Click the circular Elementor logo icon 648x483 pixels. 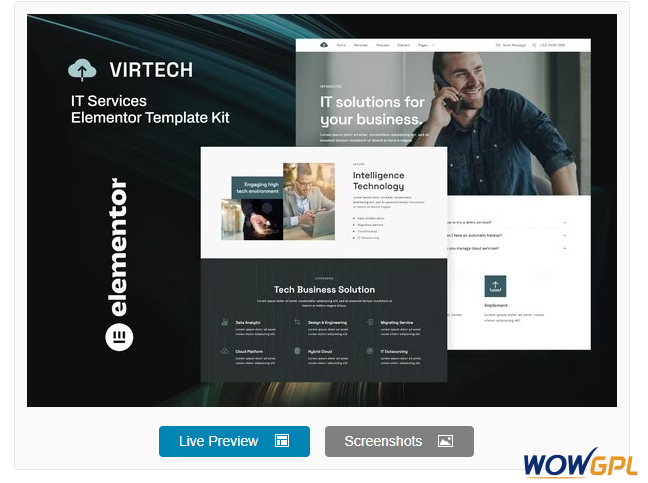(x=119, y=337)
